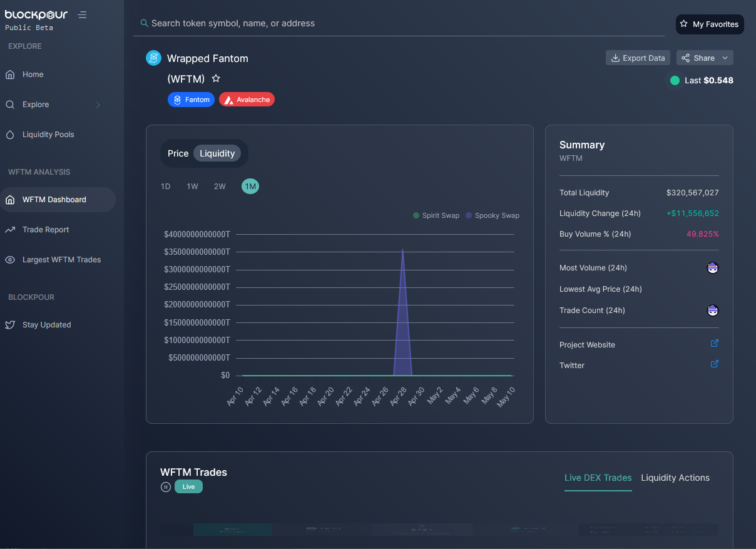Click the Spooky Swap liquidity spike on chart

click(402, 313)
